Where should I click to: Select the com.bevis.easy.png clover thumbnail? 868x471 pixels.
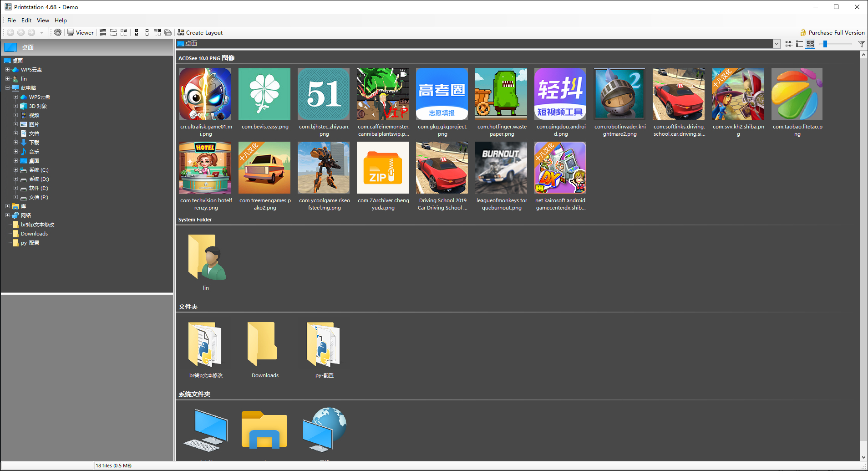(x=264, y=94)
